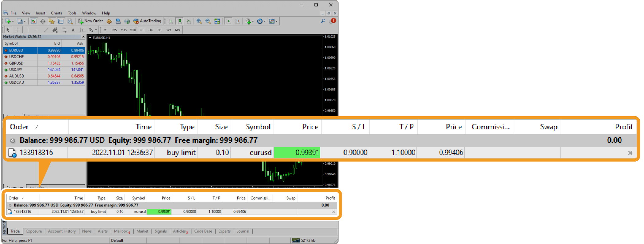Select USDJPY row in Market Watch
This screenshot has height=244, width=644.
click(44, 70)
